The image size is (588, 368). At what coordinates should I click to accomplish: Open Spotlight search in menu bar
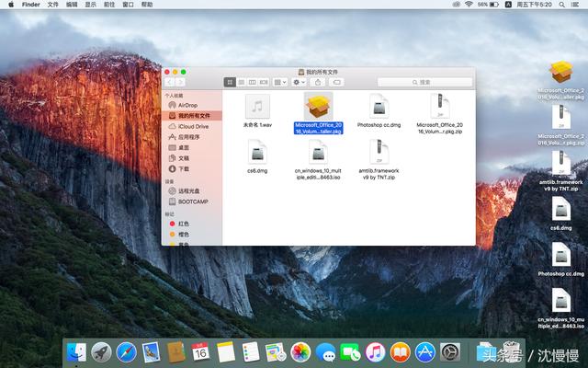tap(561, 5)
